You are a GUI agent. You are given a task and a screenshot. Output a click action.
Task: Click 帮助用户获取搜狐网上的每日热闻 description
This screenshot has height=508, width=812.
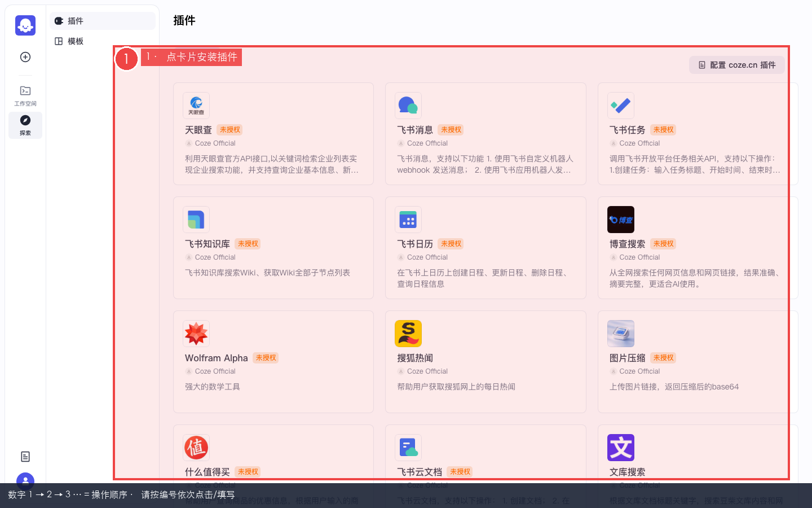tap(456, 387)
